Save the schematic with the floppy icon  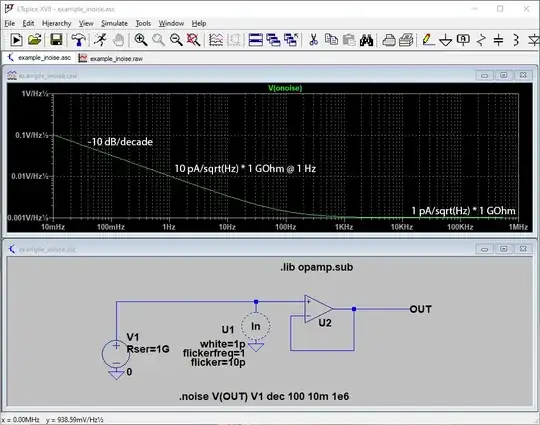[x=56, y=40]
